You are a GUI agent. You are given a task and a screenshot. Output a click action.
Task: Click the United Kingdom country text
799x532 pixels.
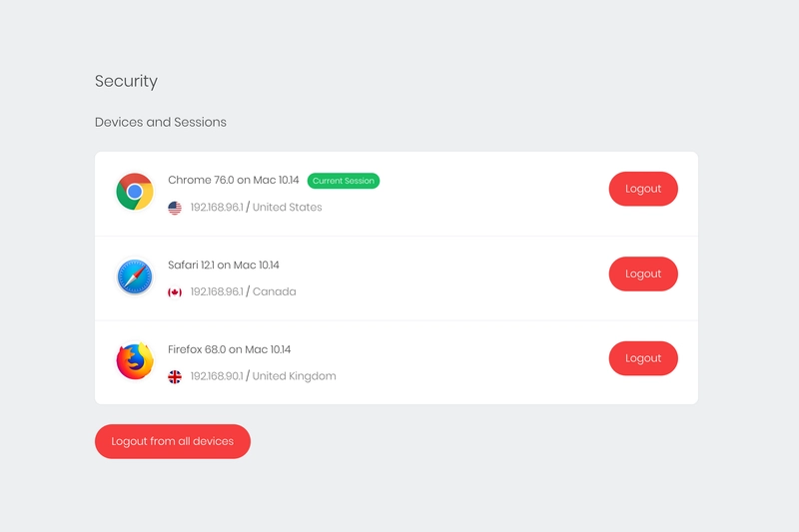point(294,376)
